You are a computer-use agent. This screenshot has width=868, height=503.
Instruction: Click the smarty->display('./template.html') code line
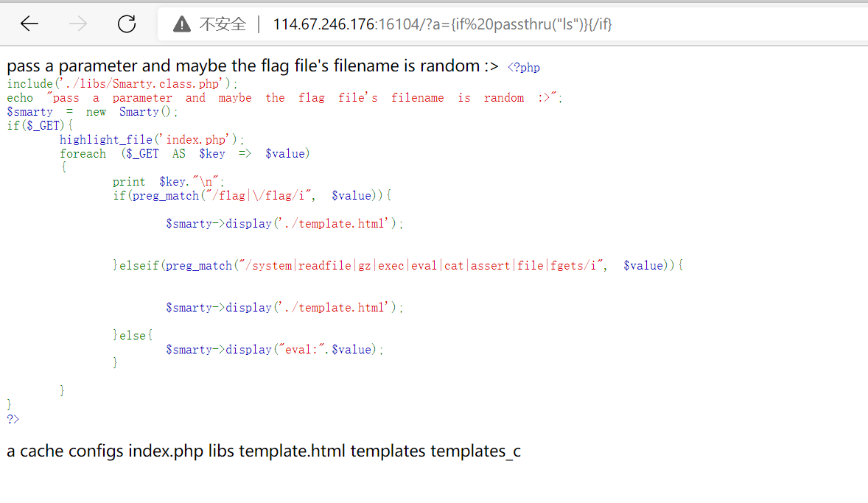point(284,223)
